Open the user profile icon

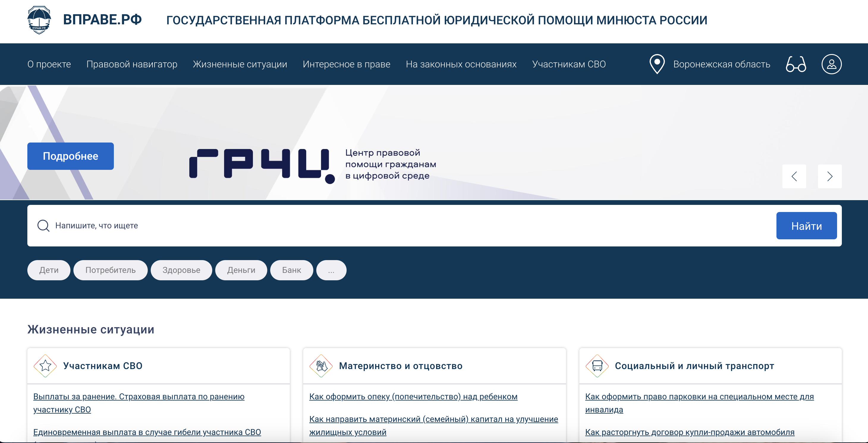coord(831,64)
